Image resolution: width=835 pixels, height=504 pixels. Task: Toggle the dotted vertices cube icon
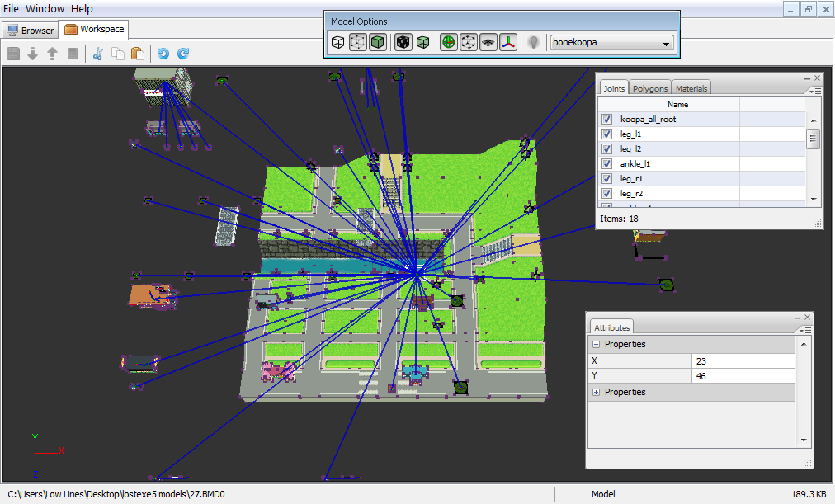358,42
